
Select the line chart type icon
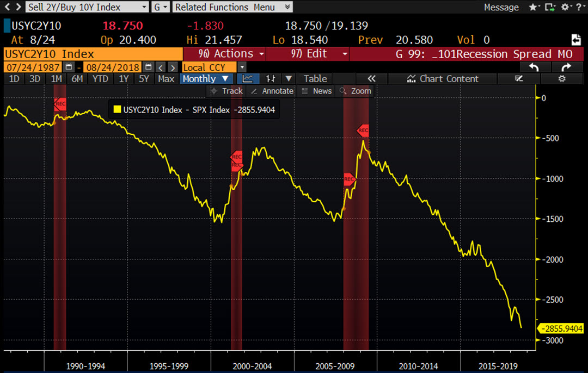248,79
